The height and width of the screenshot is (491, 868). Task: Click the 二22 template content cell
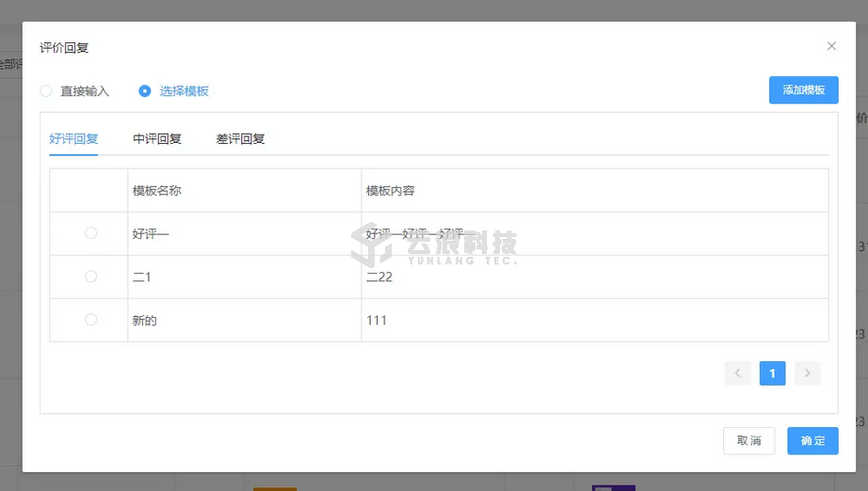379,277
